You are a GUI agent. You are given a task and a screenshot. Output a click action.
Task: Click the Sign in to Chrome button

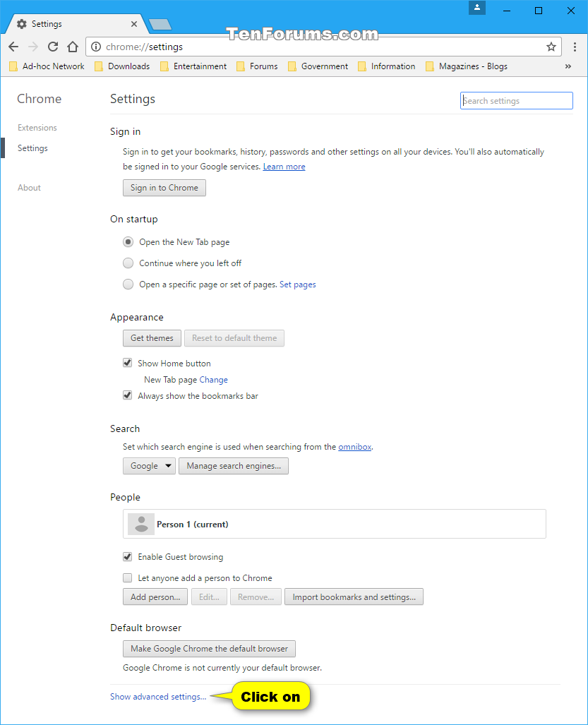[164, 188]
